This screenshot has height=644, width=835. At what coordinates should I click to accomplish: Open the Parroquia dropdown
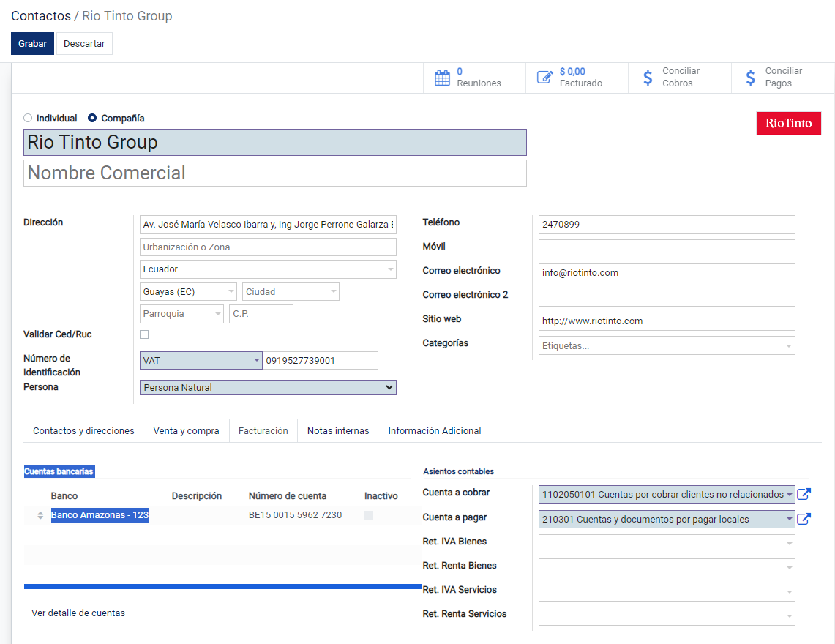[181, 314]
